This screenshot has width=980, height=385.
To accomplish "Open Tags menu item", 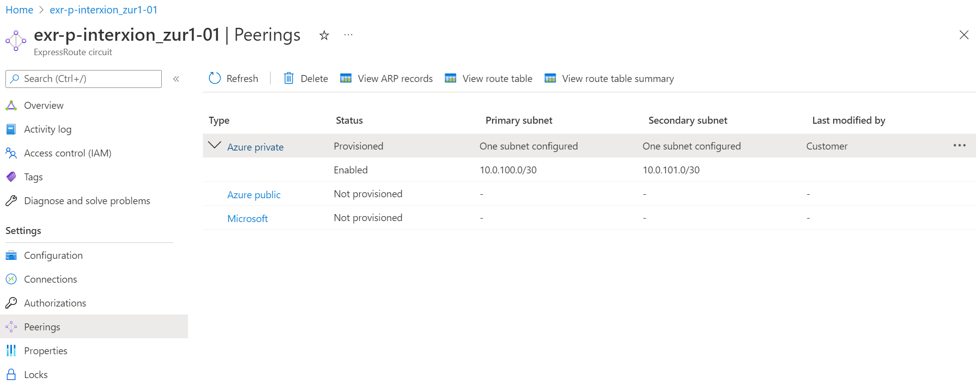I will [33, 177].
